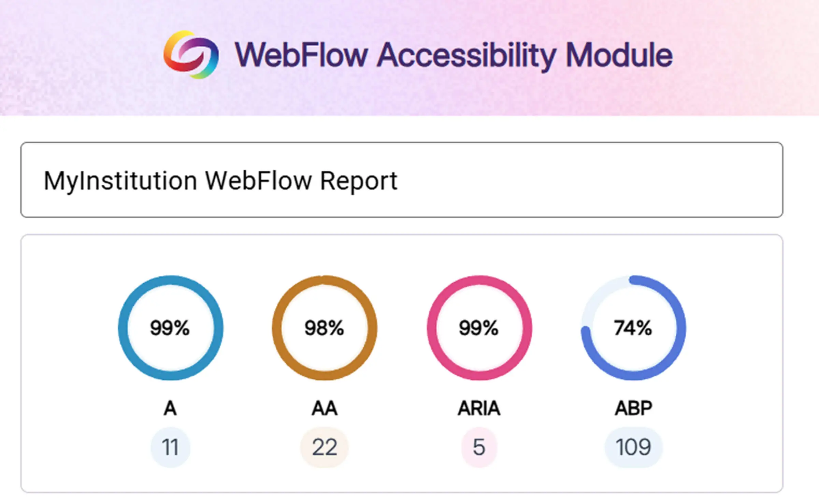Viewport: 819px width, 504px height.
Task: Click the 99% value in the ARIA gauge
Action: tap(479, 328)
